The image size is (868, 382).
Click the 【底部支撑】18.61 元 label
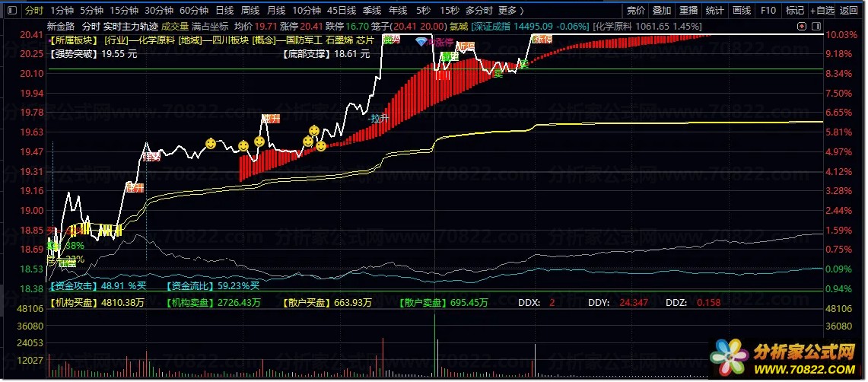point(326,54)
